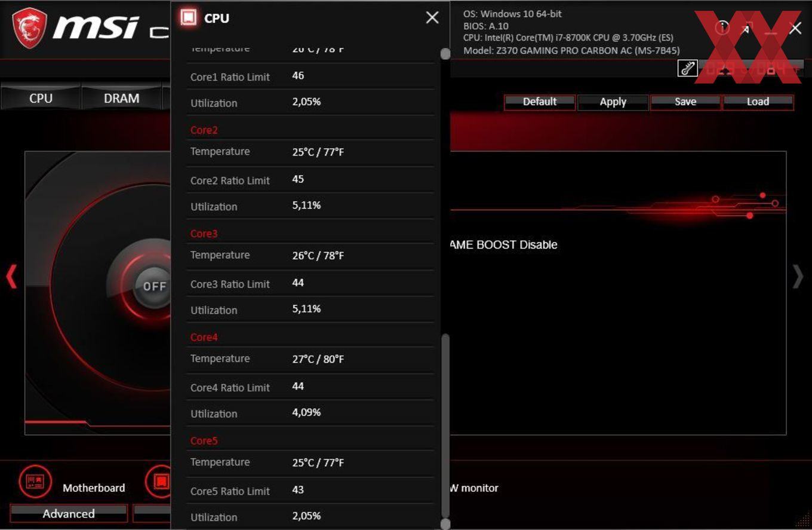Click the Core2 Ratio Limit label

coord(230,180)
